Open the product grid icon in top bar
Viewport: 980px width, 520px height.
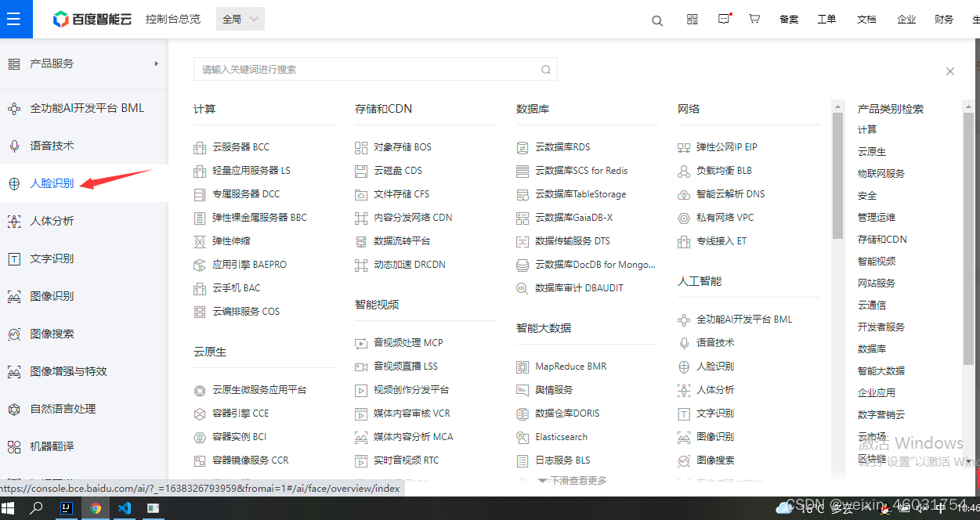pyautogui.click(x=693, y=20)
